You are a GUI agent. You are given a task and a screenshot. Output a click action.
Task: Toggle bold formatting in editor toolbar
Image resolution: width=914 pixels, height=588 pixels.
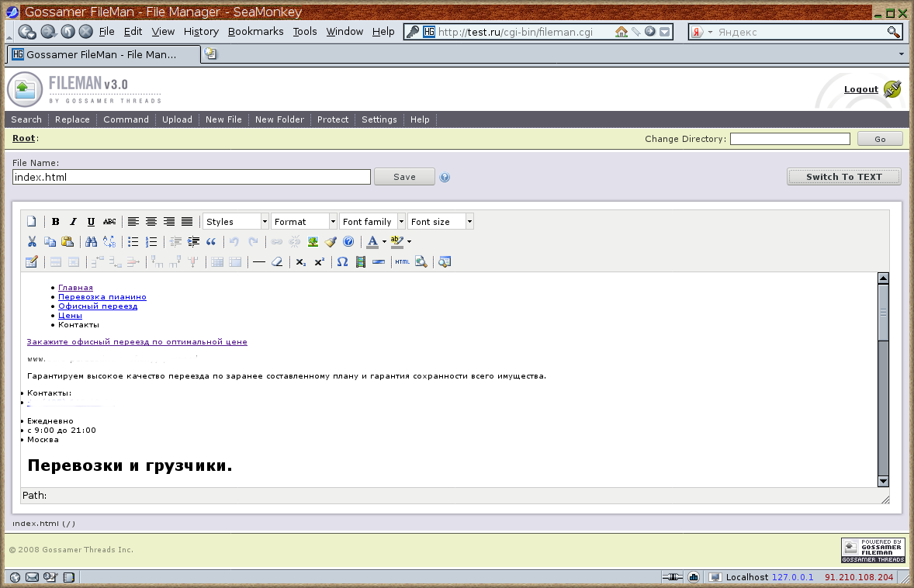(x=56, y=222)
